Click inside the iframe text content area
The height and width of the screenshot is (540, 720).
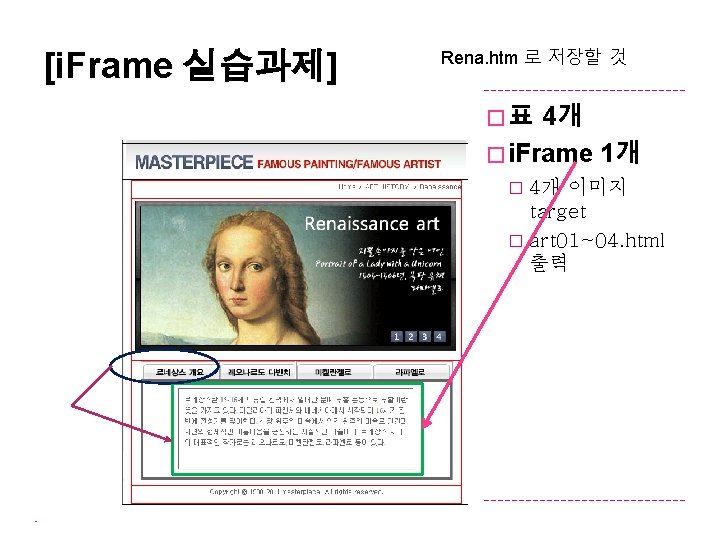point(297,429)
